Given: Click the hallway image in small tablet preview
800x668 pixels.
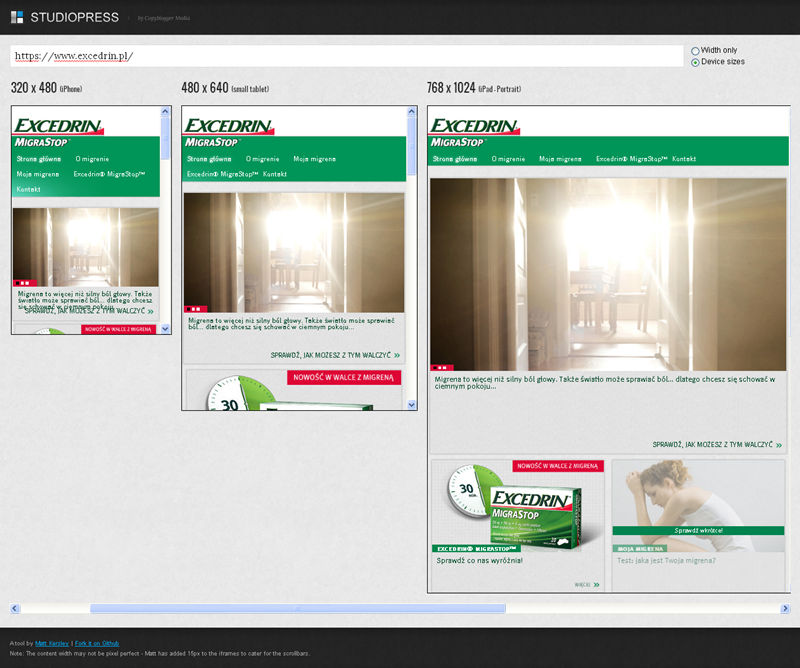Looking at the screenshot, I should [x=294, y=253].
